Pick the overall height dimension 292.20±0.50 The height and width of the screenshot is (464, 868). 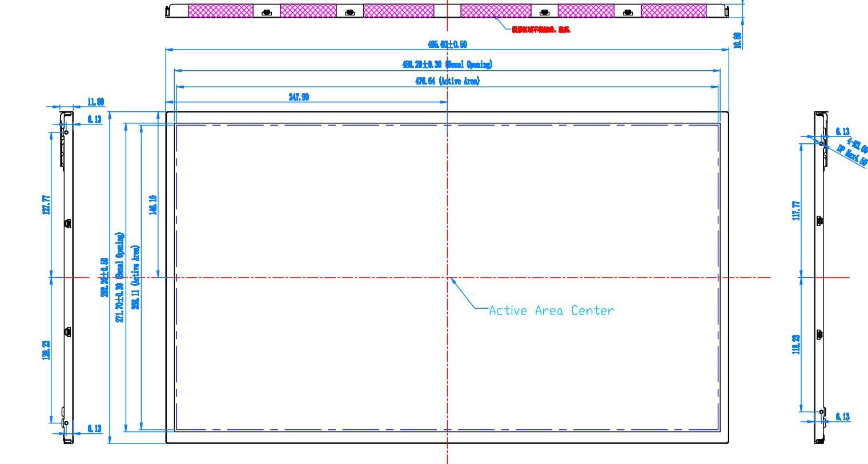[x=105, y=277]
